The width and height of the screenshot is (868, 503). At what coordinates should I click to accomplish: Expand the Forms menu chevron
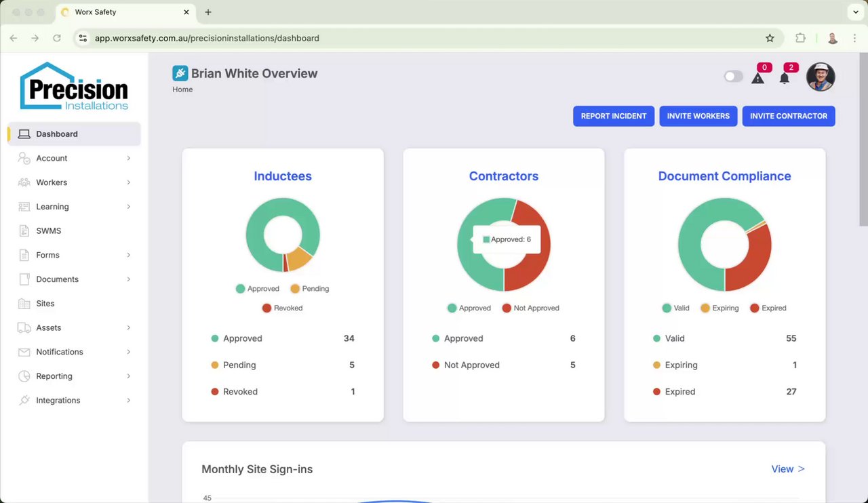[128, 255]
